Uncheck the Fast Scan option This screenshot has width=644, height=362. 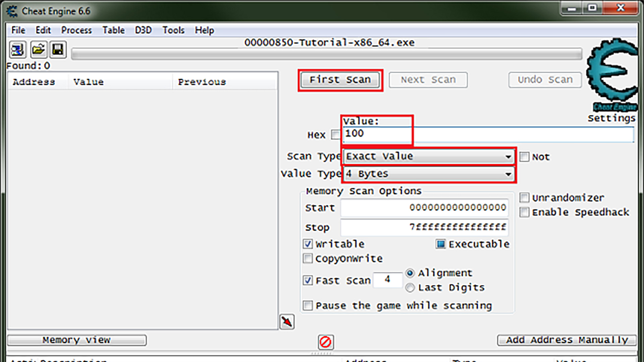[x=308, y=280]
